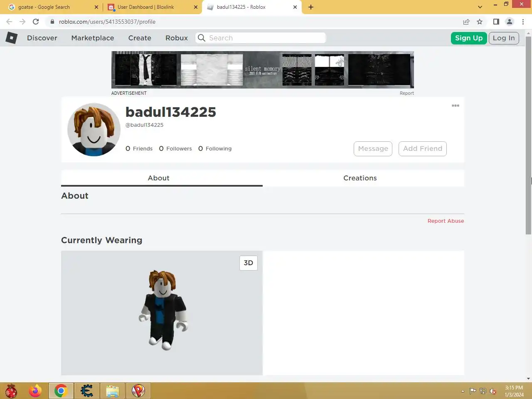Toggle the 3D avatar view button
The width and height of the screenshot is (532, 399).
[249, 263]
